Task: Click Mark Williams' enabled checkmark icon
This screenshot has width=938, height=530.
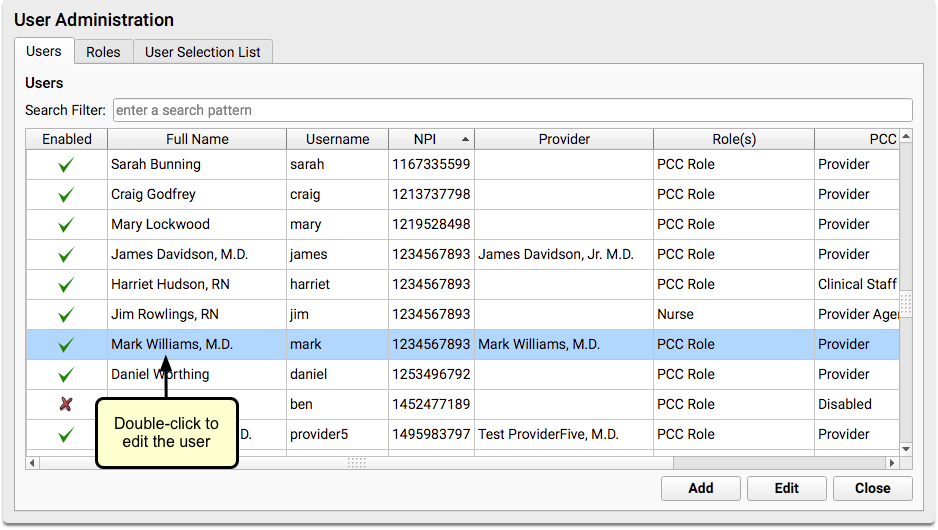Action: pyautogui.click(x=66, y=344)
